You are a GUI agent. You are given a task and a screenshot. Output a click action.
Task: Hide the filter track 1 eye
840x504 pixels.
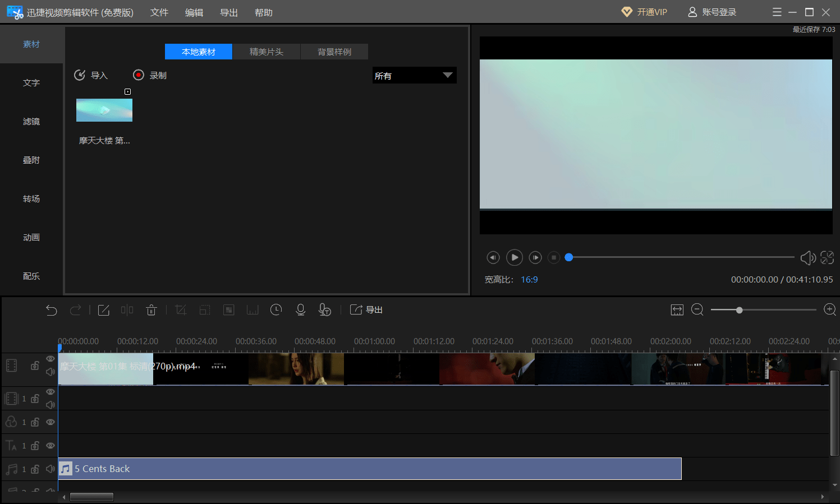tap(51, 422)
